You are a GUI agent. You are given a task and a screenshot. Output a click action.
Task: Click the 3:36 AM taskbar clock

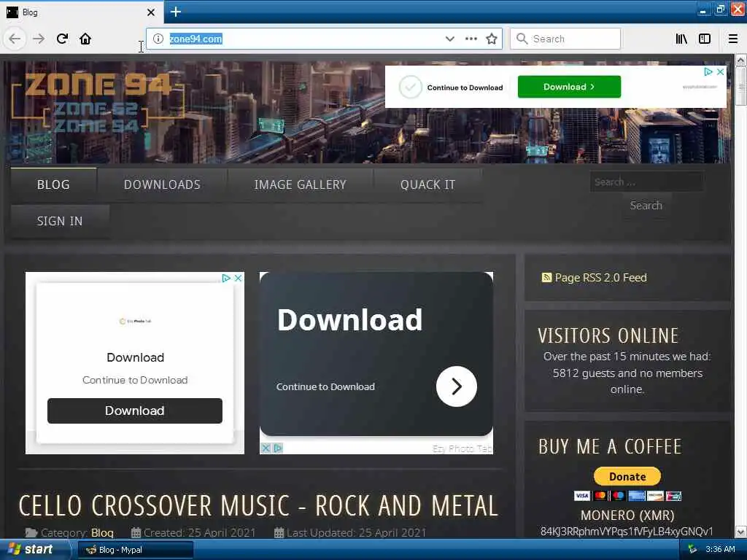[x=720, y=550]
